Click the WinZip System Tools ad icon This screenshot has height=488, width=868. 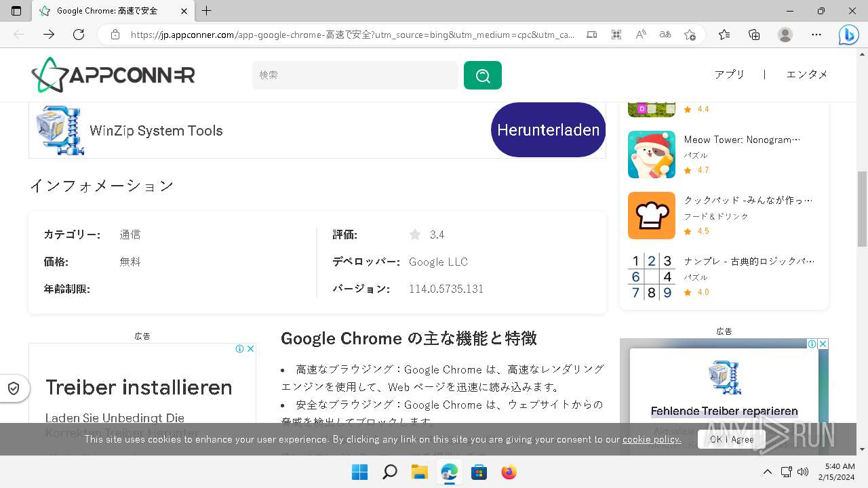[x=60, y=130]
